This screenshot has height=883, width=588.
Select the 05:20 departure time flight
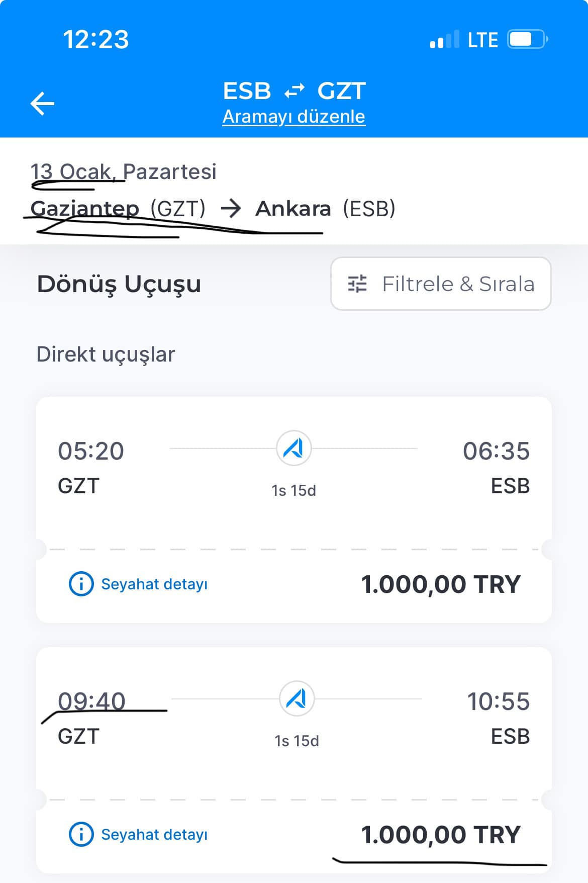91,451
